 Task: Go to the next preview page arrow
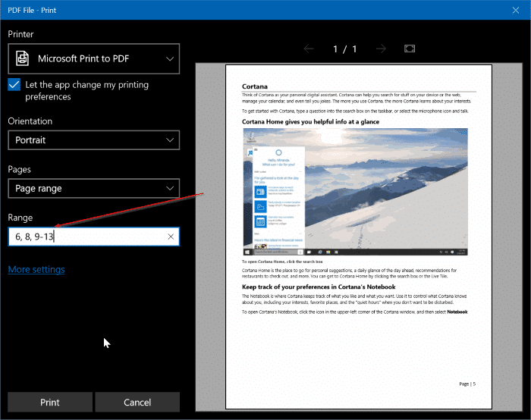click(381, 49)
